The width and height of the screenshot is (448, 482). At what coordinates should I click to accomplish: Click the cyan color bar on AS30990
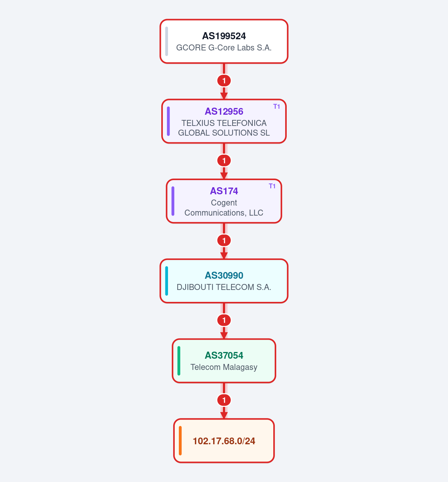(167, 281)
